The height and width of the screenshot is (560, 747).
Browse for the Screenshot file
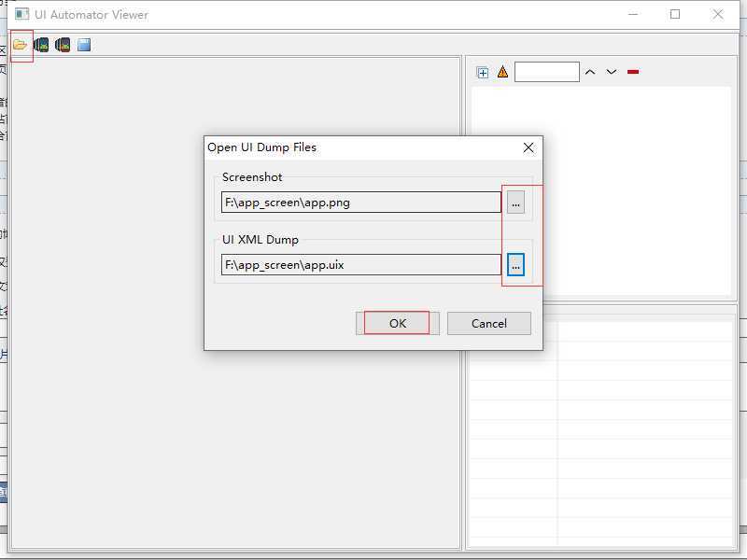(515, 203)
